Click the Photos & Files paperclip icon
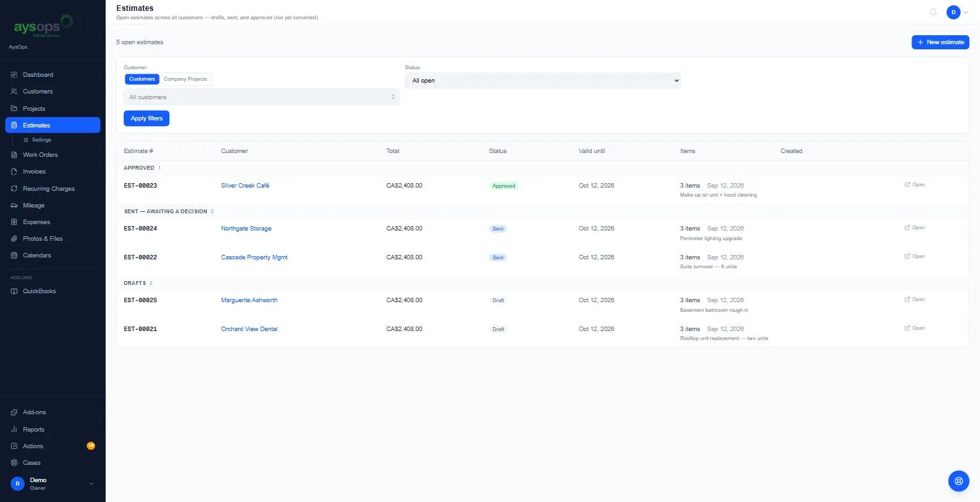This screenshot has height=502, width=980. click(15, 239)
